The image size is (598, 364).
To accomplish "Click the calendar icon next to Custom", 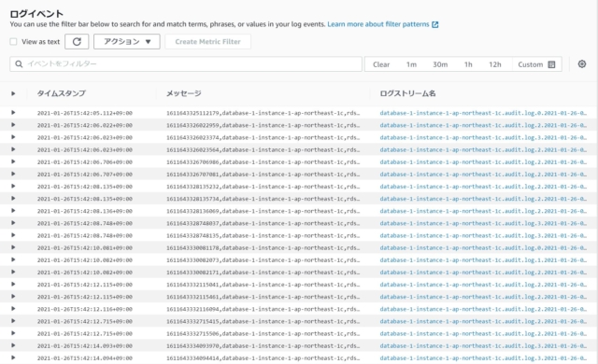I will 551,64.
